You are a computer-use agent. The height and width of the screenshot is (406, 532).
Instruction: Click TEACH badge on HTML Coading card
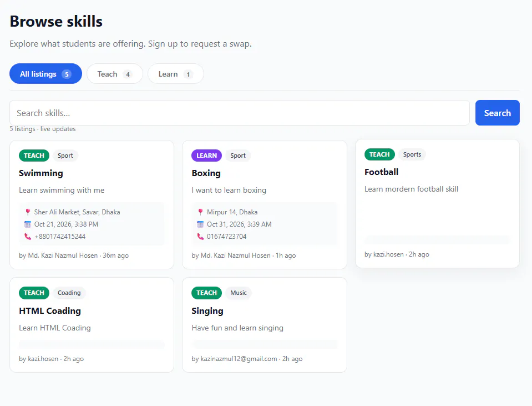[34, 293]
